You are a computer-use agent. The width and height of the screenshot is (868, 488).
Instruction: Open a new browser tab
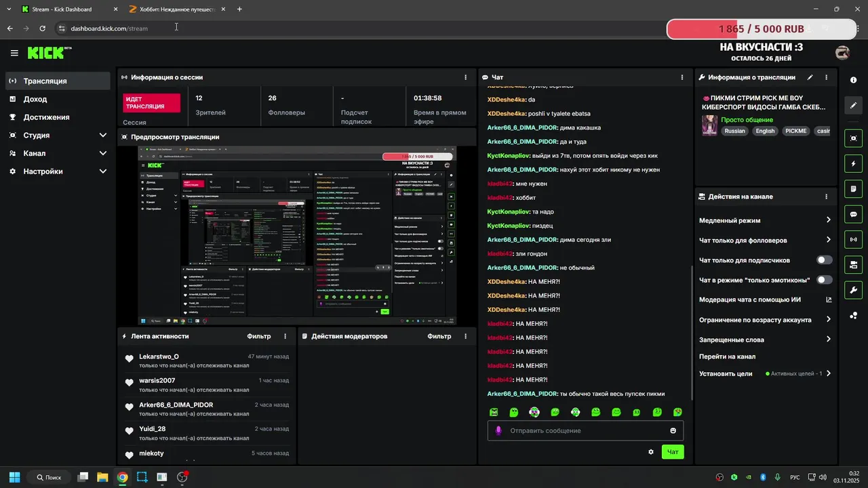239,9
